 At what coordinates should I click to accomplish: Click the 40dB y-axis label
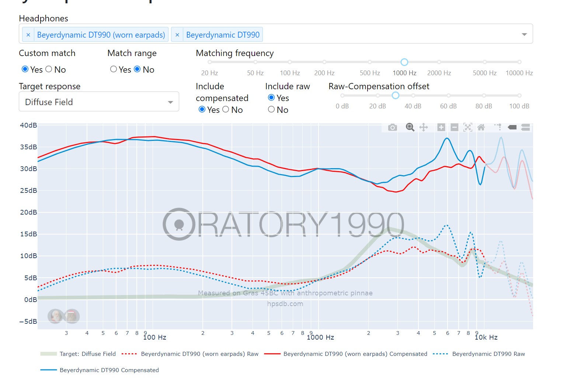(28, 125)
